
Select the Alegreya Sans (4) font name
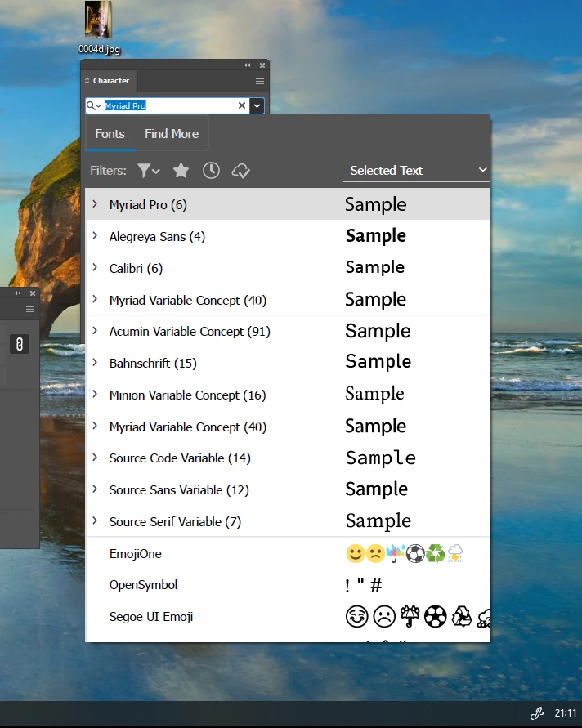pos(157,237)
